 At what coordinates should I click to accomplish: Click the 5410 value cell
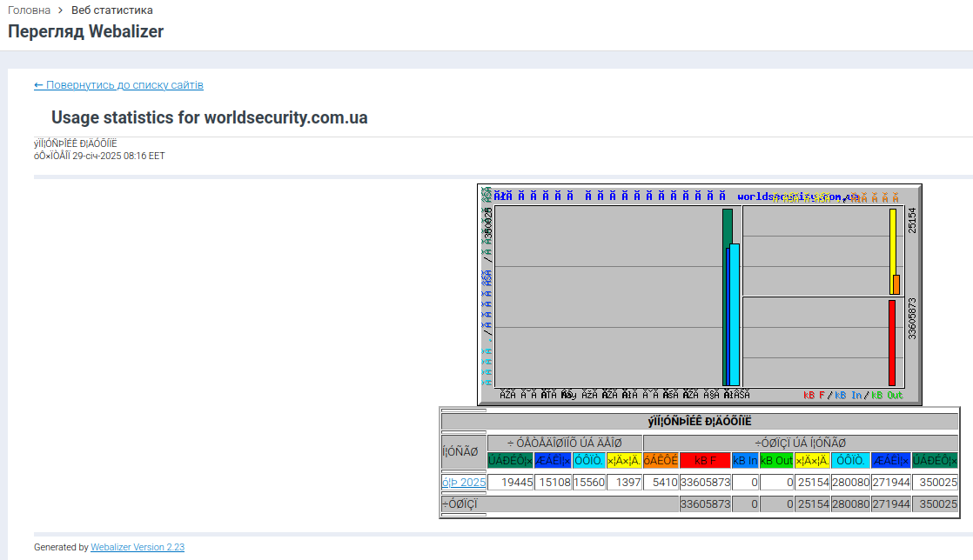(x=661, y=482)
